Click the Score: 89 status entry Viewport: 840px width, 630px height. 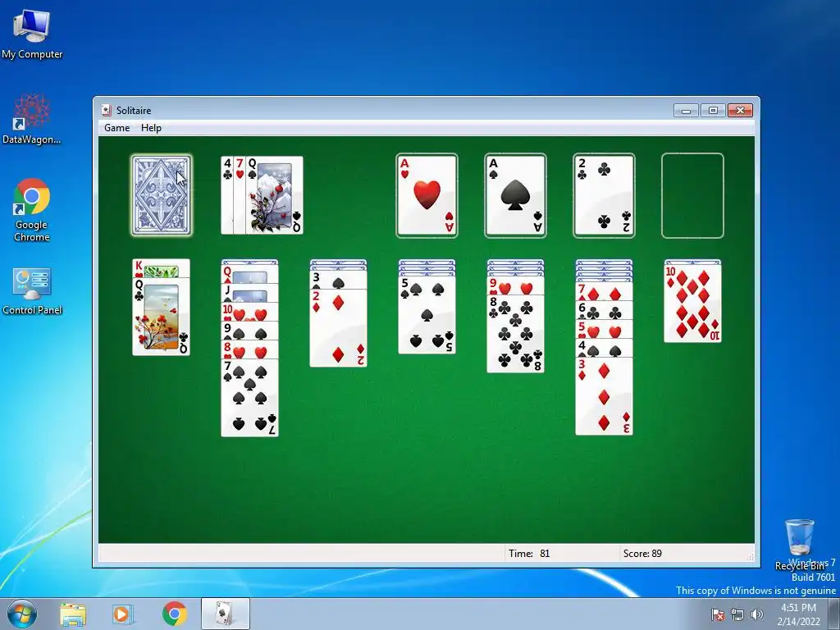click(x=642, y=554)
